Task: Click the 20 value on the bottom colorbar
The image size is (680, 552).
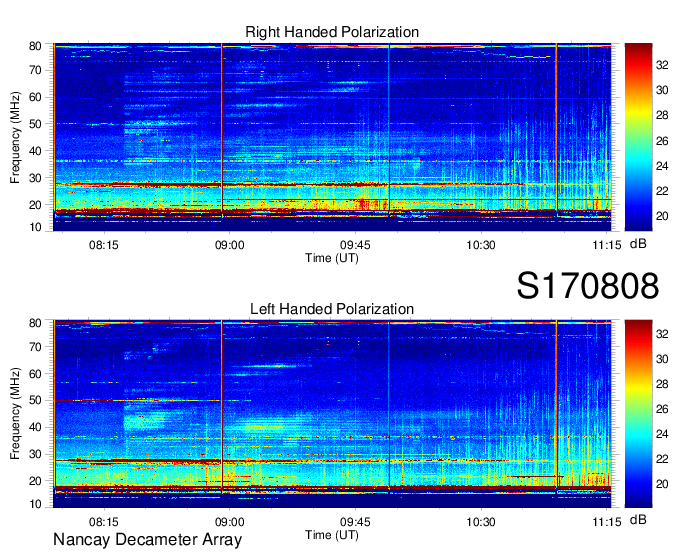Action: (662, 484)
